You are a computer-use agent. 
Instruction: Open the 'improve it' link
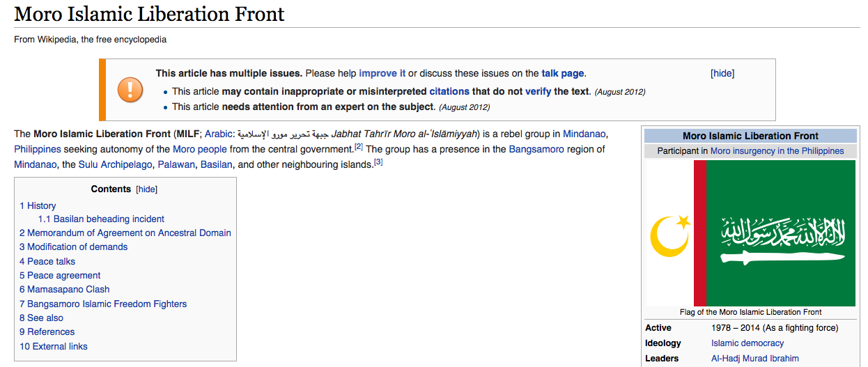pos(382,73)
